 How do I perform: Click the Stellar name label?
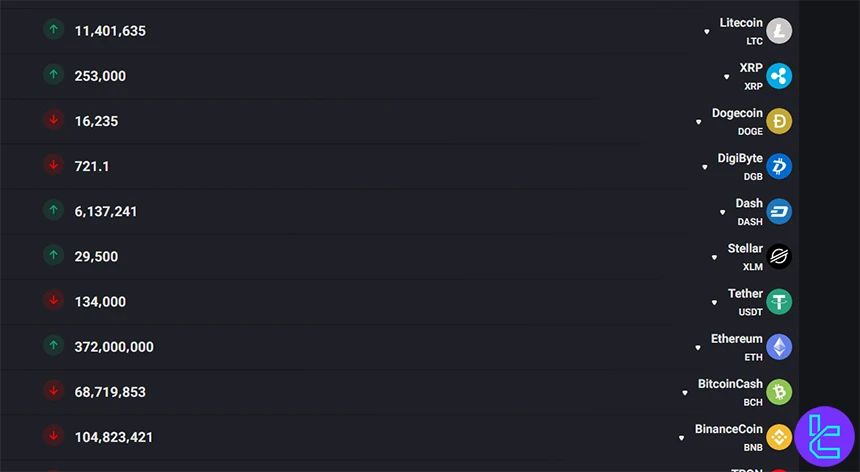(x=745, y=249)
